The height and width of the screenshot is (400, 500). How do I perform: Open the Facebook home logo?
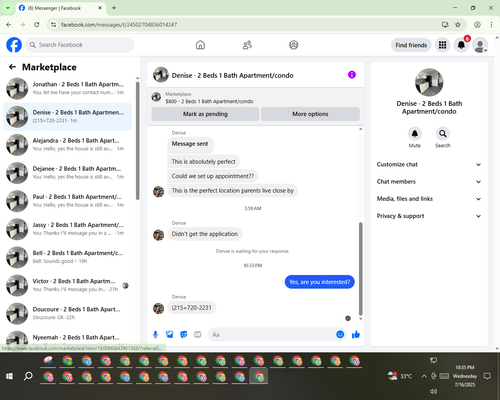14,45
